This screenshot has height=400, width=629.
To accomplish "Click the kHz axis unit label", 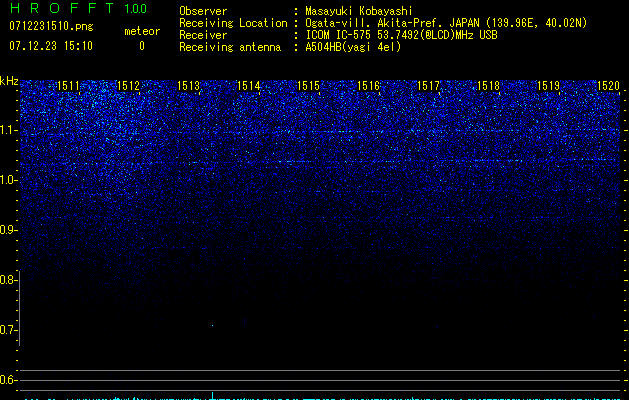I will pyautogui.click(x=9, y=81).
